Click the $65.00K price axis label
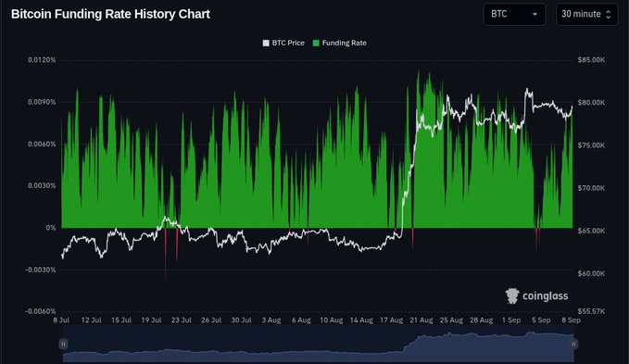This screenshot has height=364, width=629. pyautogui.click(x=591, y=231)
